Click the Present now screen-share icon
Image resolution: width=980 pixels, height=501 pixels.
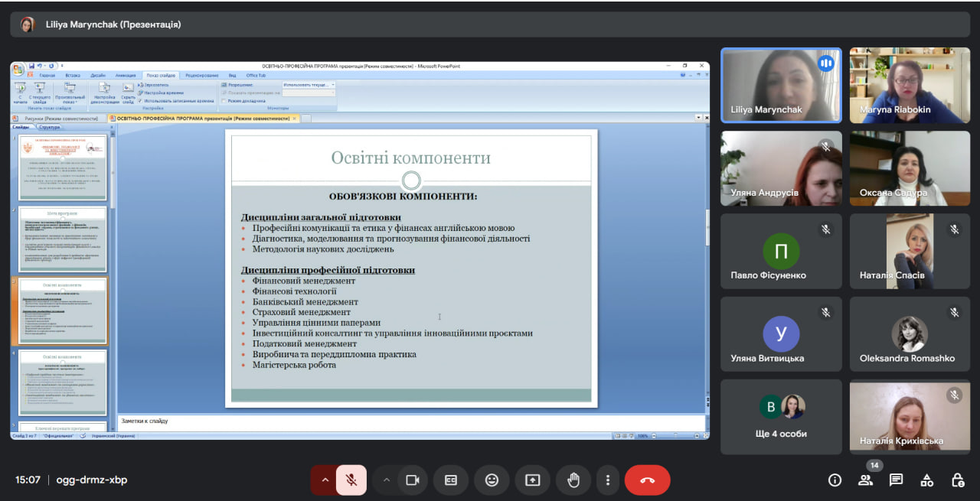click(x=532, y=480)
